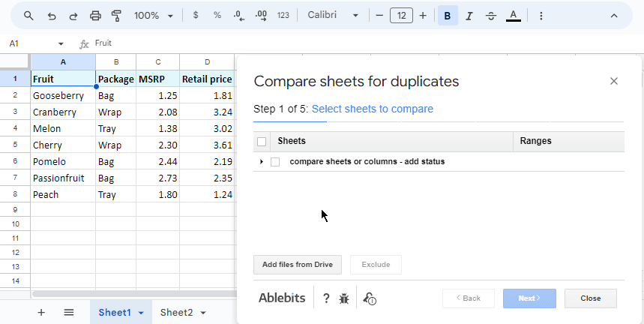The width and height of the screenshot is (644, 324).
Task: Open Ablebits help question mark
Action: click(326, 298)
